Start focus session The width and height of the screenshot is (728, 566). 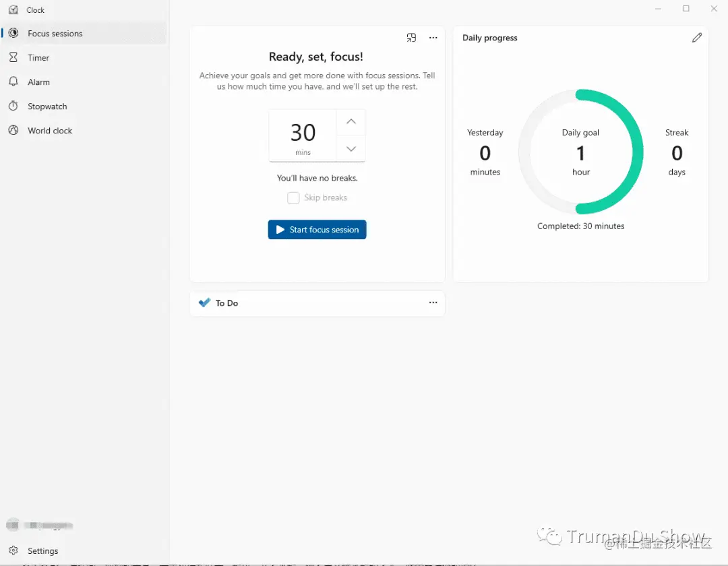click(317, 230)
